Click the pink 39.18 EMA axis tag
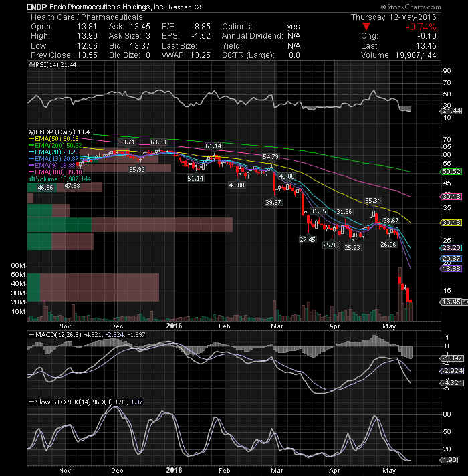468x476 pixels. coord(451,197)
